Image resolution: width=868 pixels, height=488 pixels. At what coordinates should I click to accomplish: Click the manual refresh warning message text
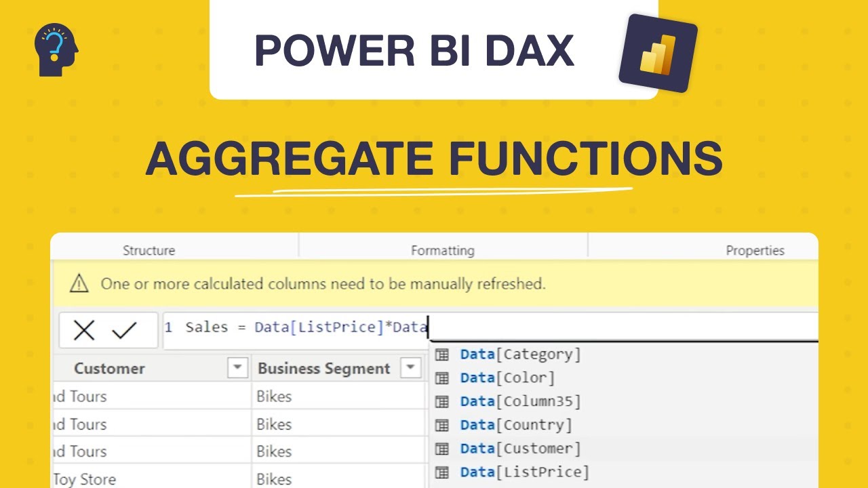pos(323,283)
